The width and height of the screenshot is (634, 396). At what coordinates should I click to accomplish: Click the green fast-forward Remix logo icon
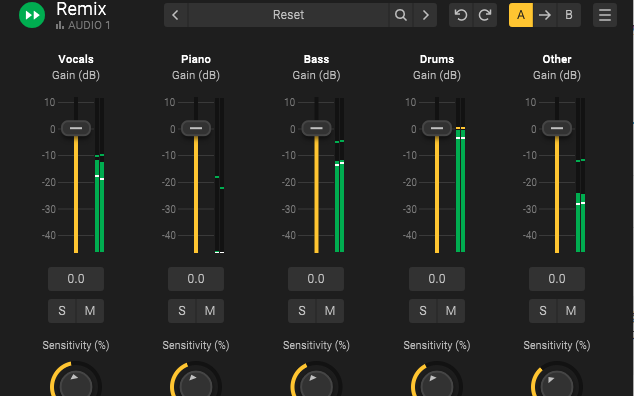click(x=32, y=15)
